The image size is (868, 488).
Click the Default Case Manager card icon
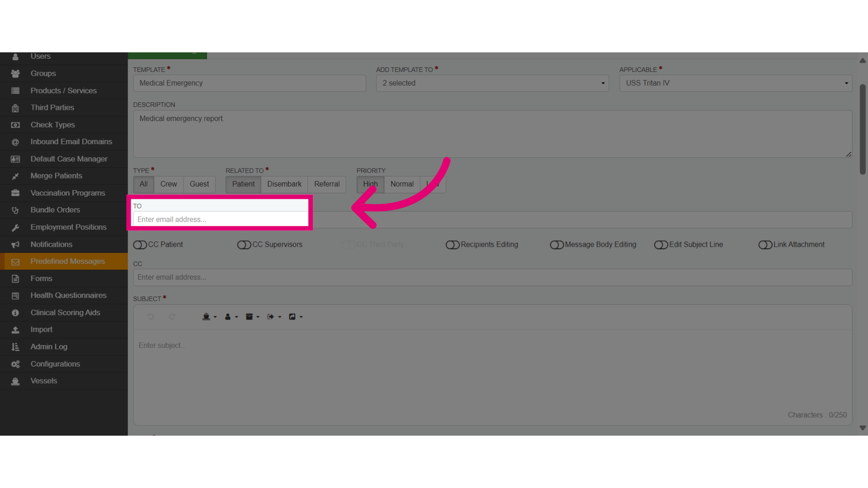coord(15,159)
